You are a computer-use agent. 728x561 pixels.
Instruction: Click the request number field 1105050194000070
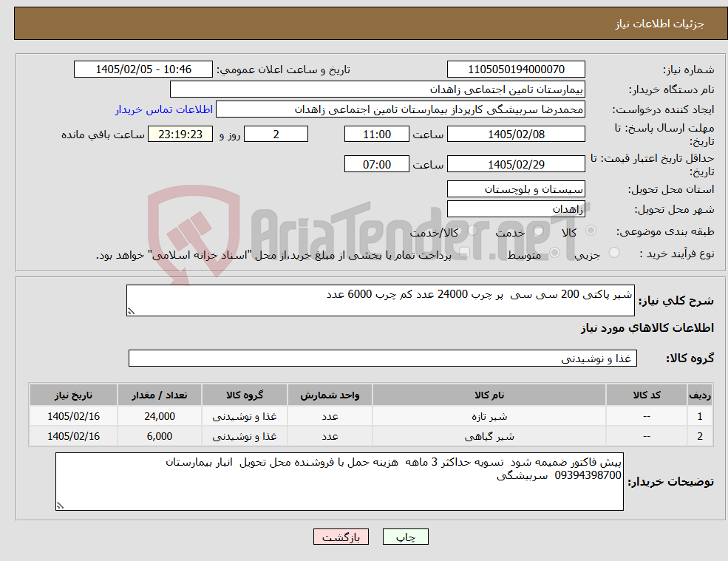tap(516, 69)
